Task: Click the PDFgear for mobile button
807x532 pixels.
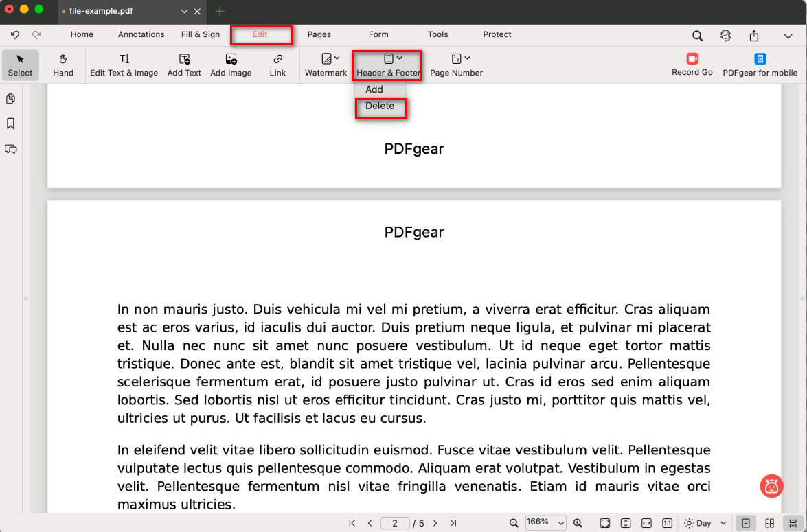Action: coord(760,65)
